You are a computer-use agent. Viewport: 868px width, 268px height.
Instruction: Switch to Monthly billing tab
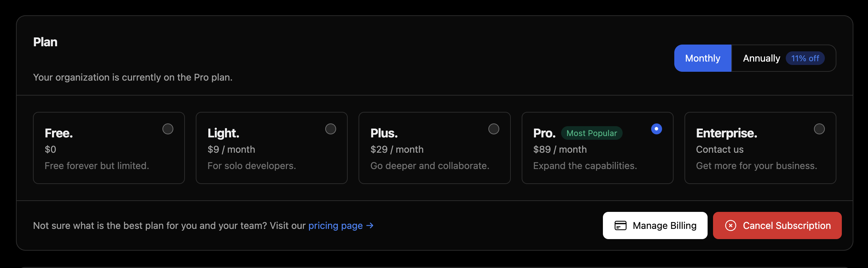tap(702, 58)
